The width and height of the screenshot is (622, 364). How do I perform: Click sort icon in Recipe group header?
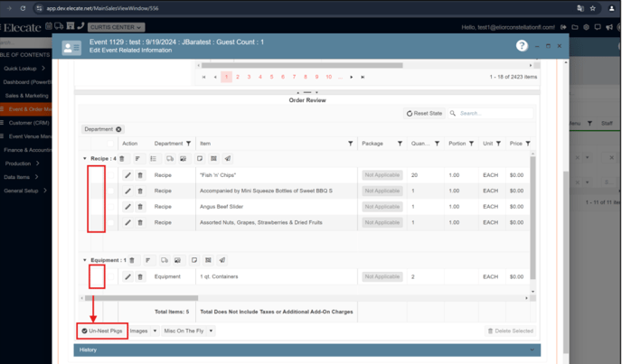click(137, 159)
